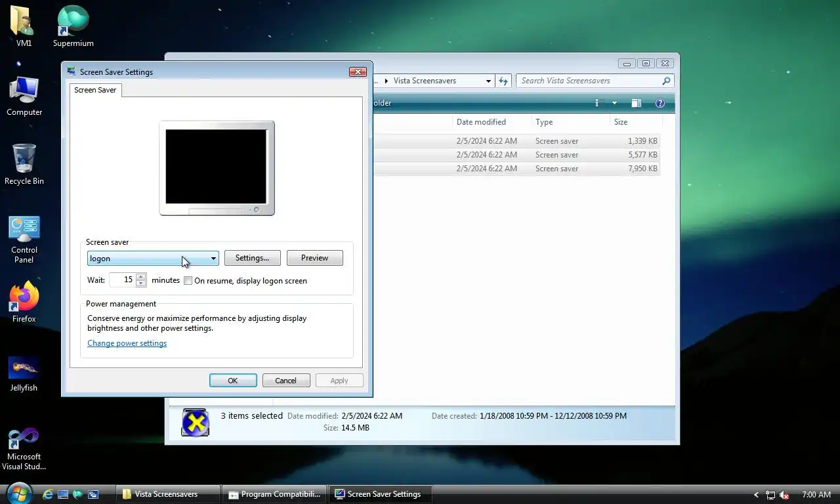
Task: Click the '14.5 MB' size value
Action: tap(355, 428)
